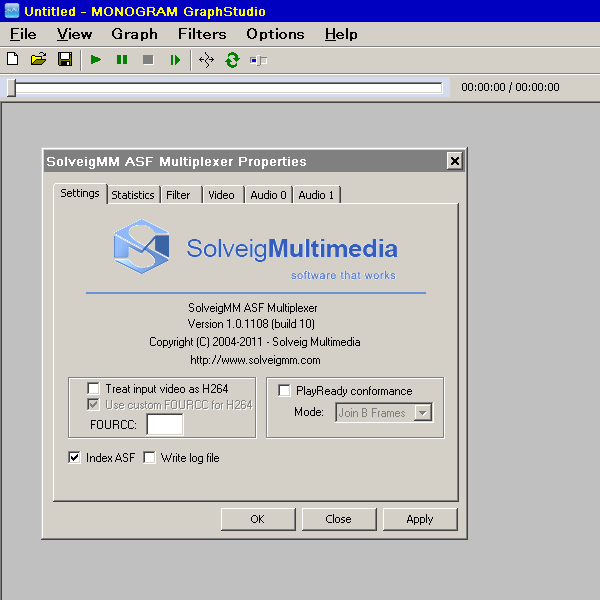
Task: Save the graph with the floppy disk icon
Action: pos(65,60)
